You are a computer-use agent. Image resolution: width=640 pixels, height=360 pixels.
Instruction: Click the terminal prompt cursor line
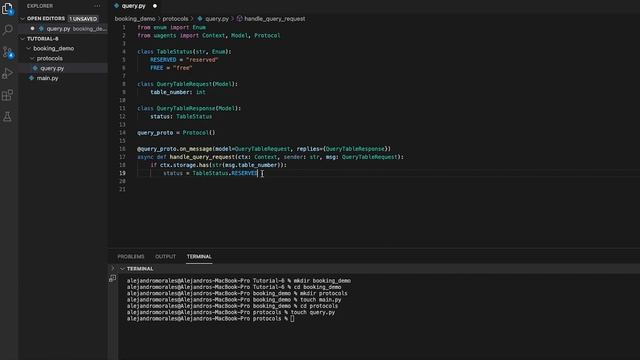[210, 318]
